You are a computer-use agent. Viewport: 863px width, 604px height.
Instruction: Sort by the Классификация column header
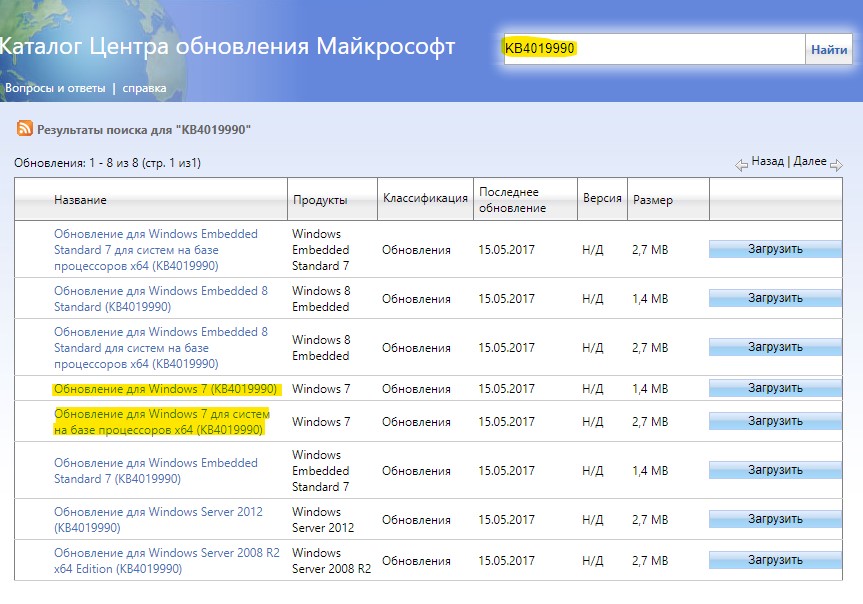(425, 198)
